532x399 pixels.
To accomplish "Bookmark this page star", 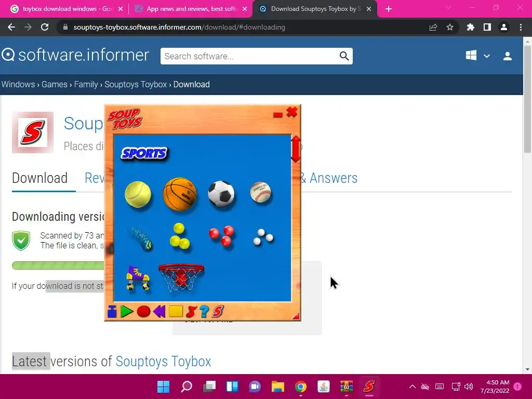I will (x=450, y=27).
